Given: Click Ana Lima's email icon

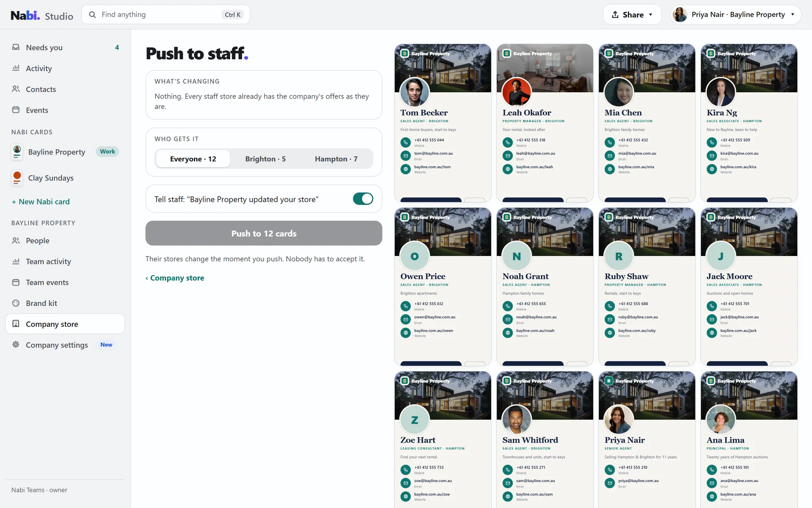Looking at the screenshot, I should [x=712, y=483].
